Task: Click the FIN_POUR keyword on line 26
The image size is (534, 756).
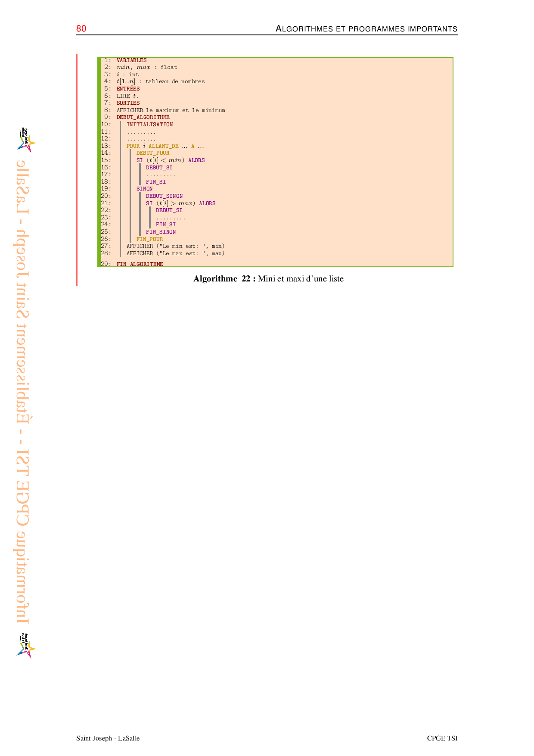Action: tap(149, 239)
